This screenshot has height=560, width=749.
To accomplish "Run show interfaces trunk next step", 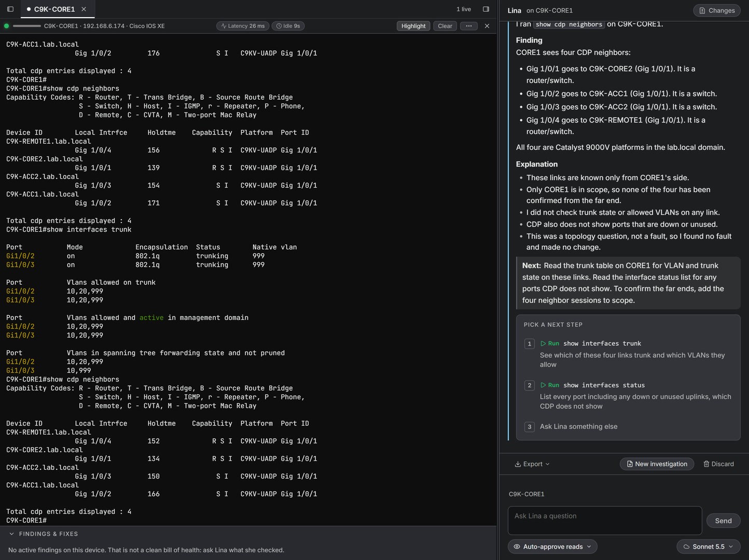I will coord(591,343).
